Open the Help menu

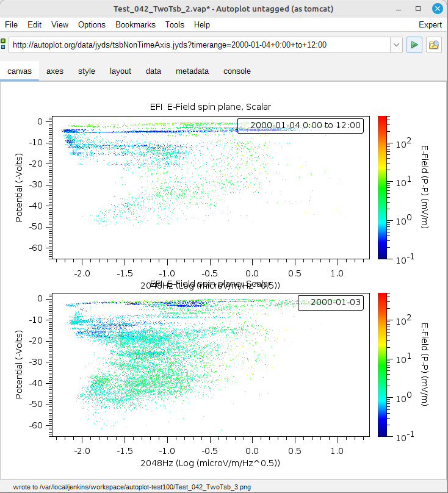[x=202, y=24]
